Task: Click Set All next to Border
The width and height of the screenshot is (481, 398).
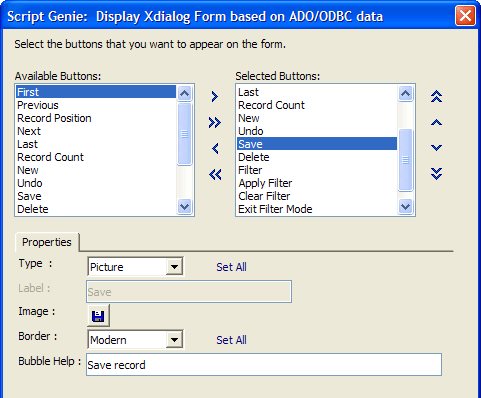Action: pos(231,340)
